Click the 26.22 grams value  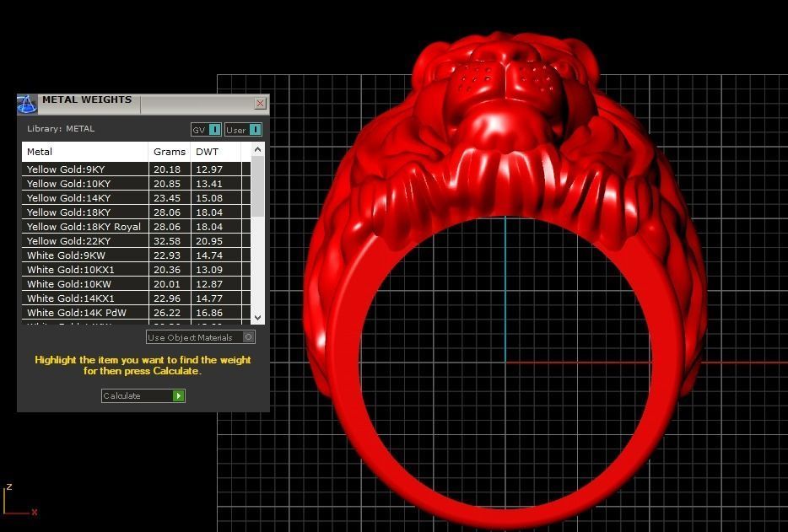(167, 313)
